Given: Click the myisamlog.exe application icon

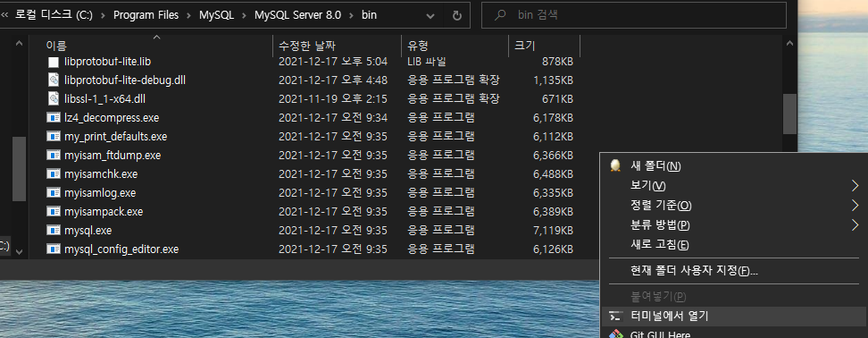Looking at the screenshot, I should coord(54,193).
